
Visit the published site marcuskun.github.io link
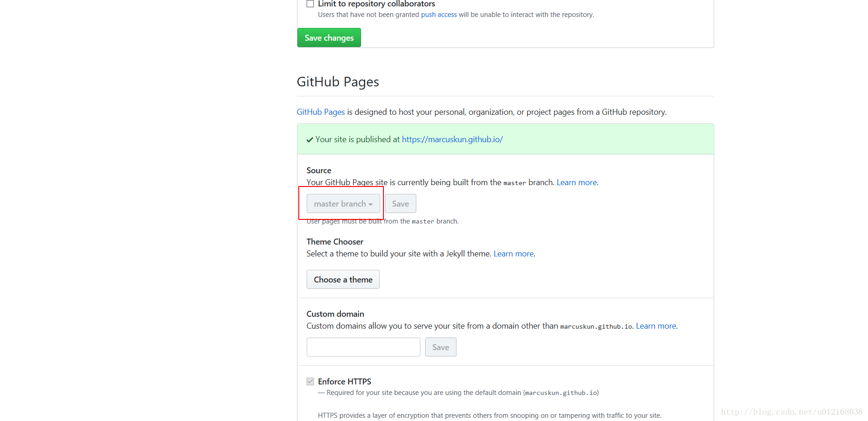click(x=452, y=139)
